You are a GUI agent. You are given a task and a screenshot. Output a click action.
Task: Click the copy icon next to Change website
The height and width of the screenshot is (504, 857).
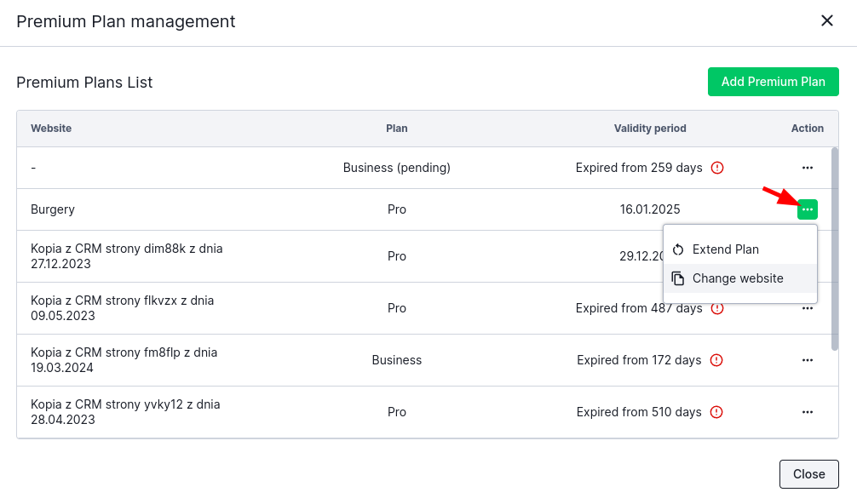click(678, 278)
